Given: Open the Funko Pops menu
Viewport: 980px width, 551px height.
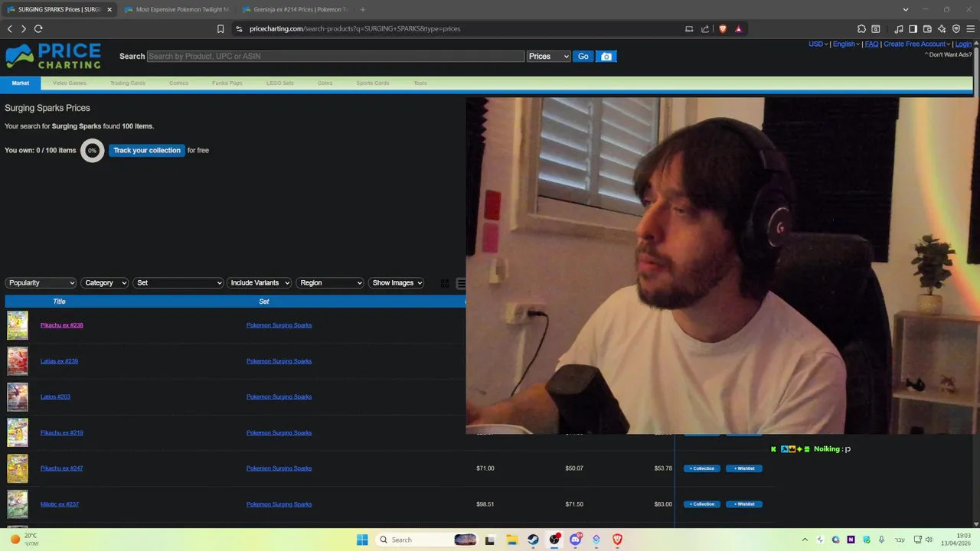Looking at the screenshot, I should 227,83.
